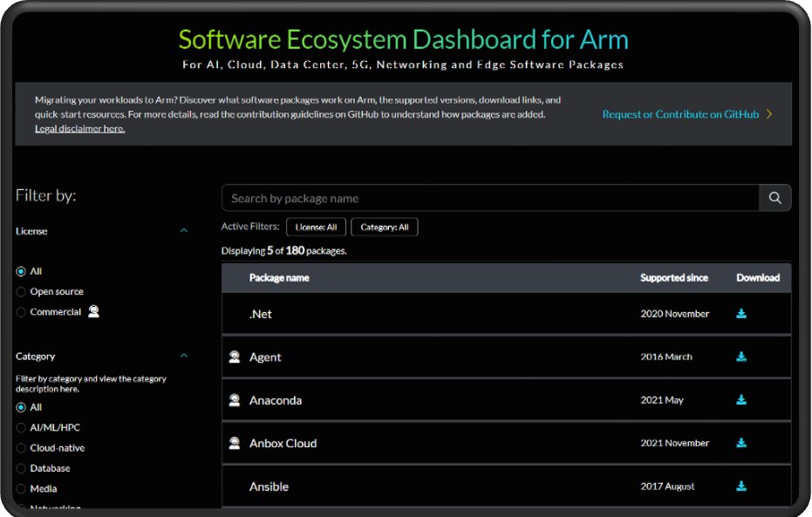Viewport: 812px width, 517px height.
Task: Select the AI/ML/HPC category
Action: tap(21, 427)
